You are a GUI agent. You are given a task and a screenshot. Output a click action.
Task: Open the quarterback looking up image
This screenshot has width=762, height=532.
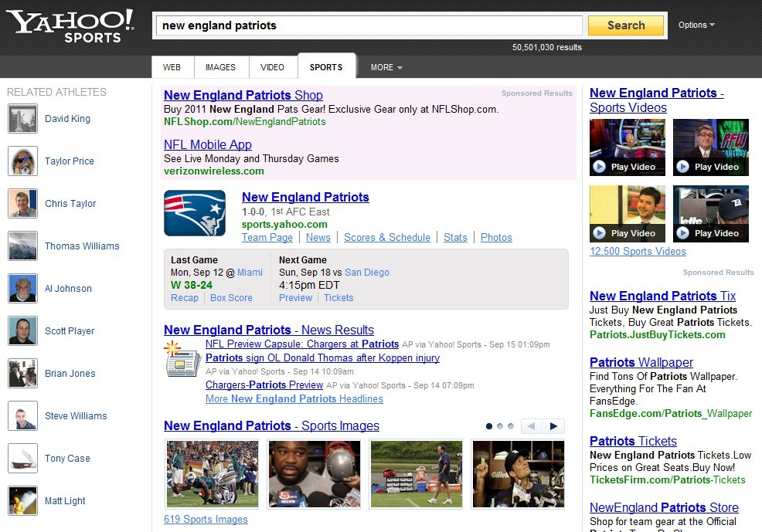[x=519, y=474]
